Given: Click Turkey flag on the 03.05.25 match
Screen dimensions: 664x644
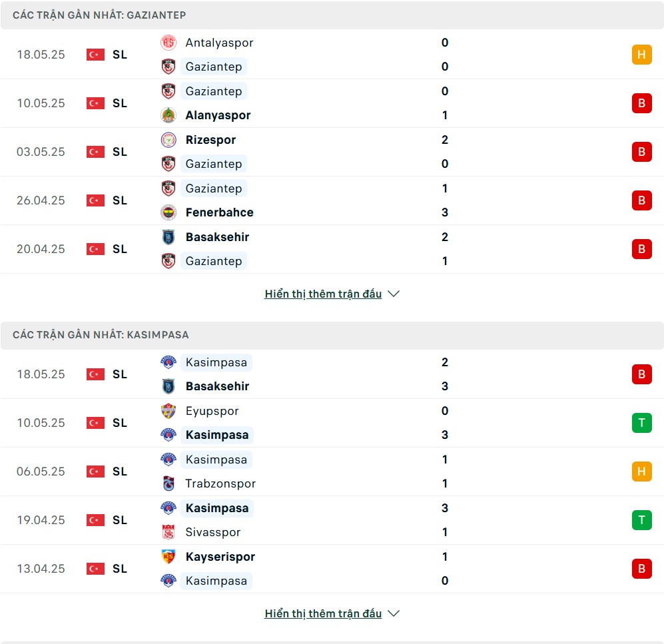Looking at the screenshot, I should click(x=95, y=152).
